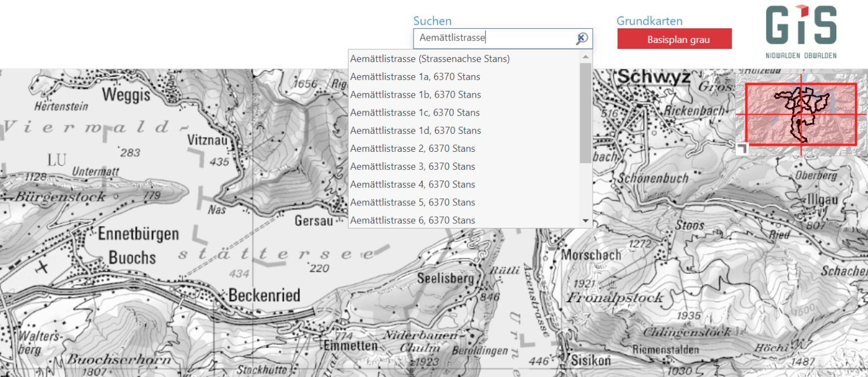868x377 pixels.
Task: Select "Aemättlistrasse 6, 6370 Stans"
Action: [x=413, y=220]
